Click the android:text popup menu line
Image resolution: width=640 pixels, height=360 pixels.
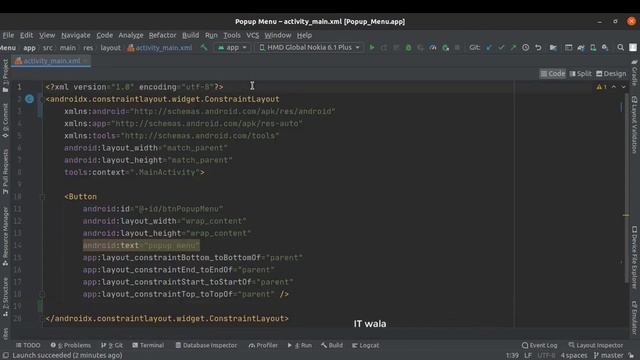[x=141, y=245]
